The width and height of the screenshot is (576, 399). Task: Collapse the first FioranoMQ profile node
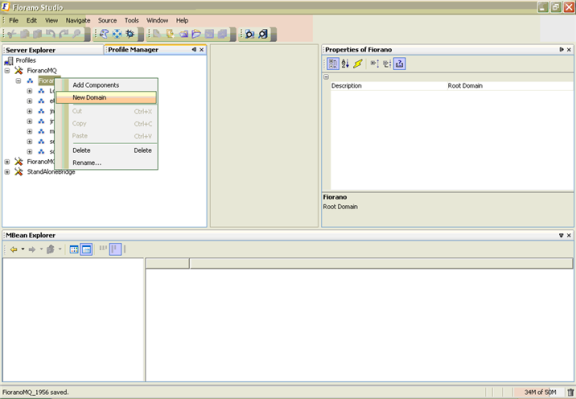(7, 71)
